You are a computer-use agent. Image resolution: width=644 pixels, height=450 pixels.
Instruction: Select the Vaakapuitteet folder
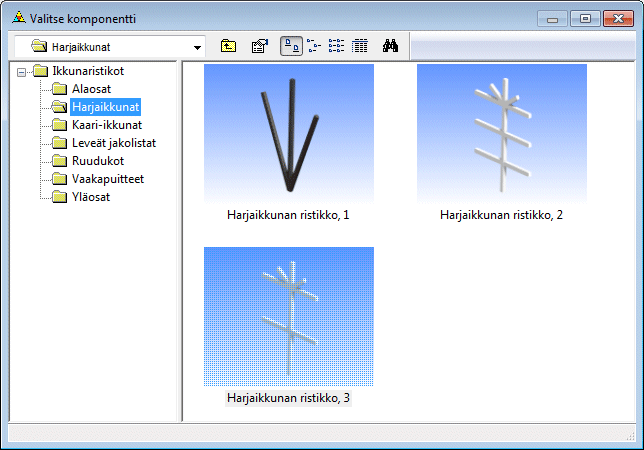(107, 179)
